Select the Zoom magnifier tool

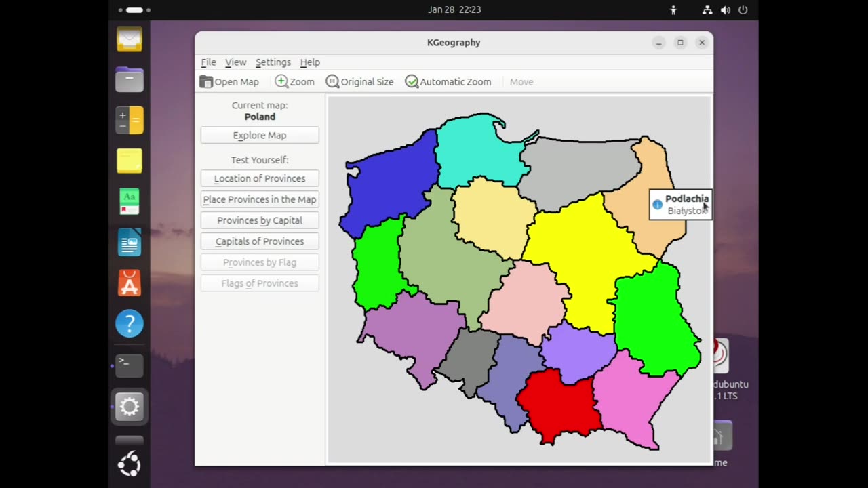pos(294,81)
